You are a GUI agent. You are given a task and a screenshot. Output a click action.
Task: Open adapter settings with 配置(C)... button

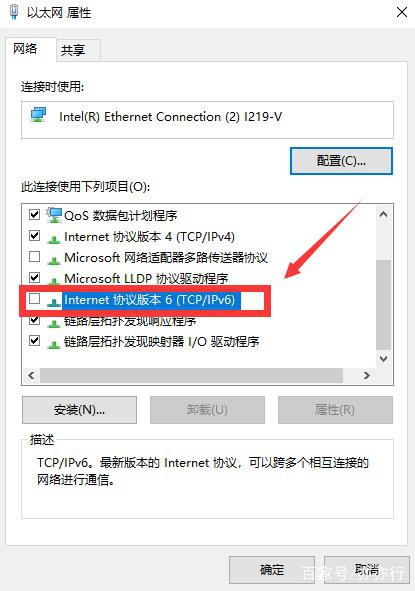pyautogui.click(x=341, y=161)
